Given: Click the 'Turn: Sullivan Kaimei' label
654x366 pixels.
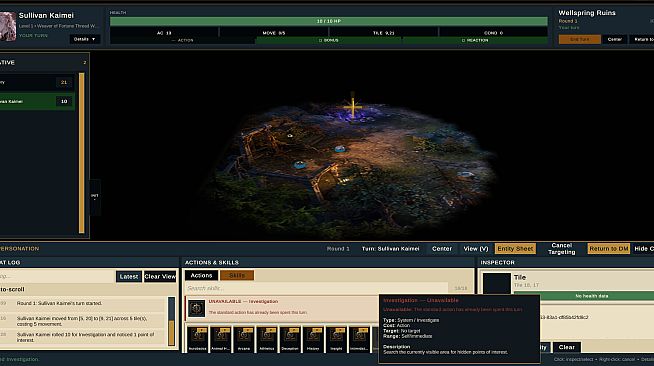Looking at the screenshot, I should point(390,249).
